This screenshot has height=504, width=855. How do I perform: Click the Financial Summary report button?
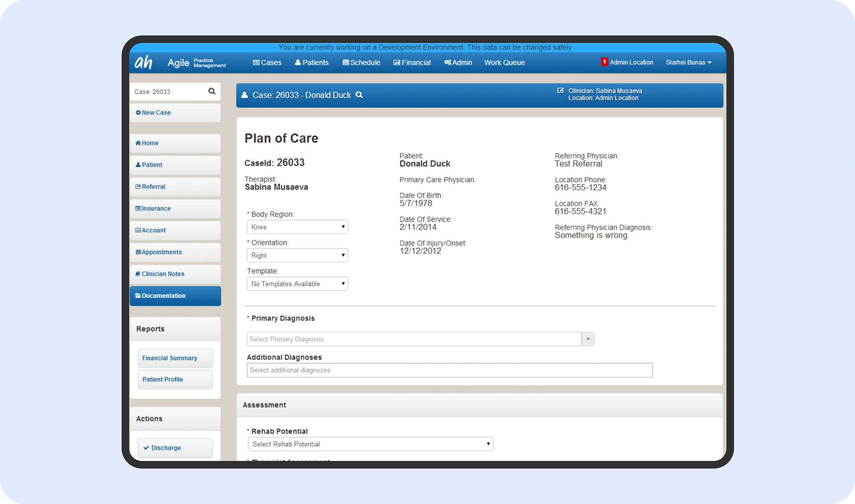point(175,358)
